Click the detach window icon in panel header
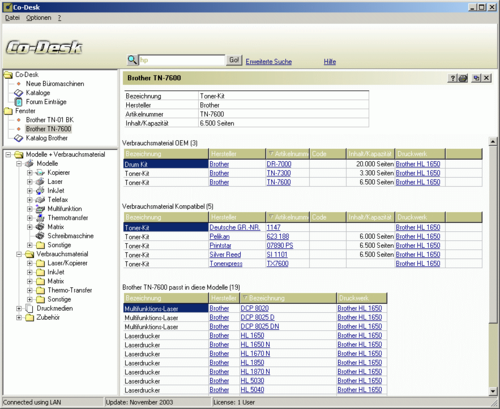This screenshot has height=409, width=500. click(x=476, y=78)
